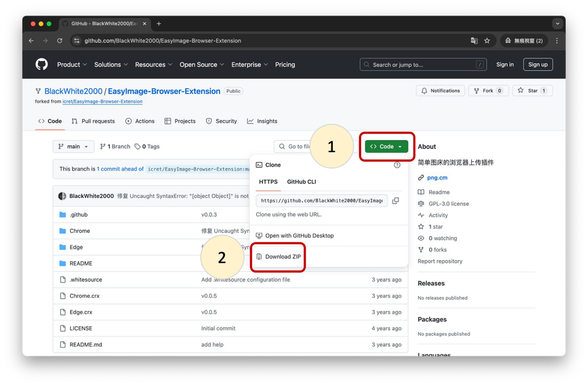Open a new browser tab

pos(159,24)
